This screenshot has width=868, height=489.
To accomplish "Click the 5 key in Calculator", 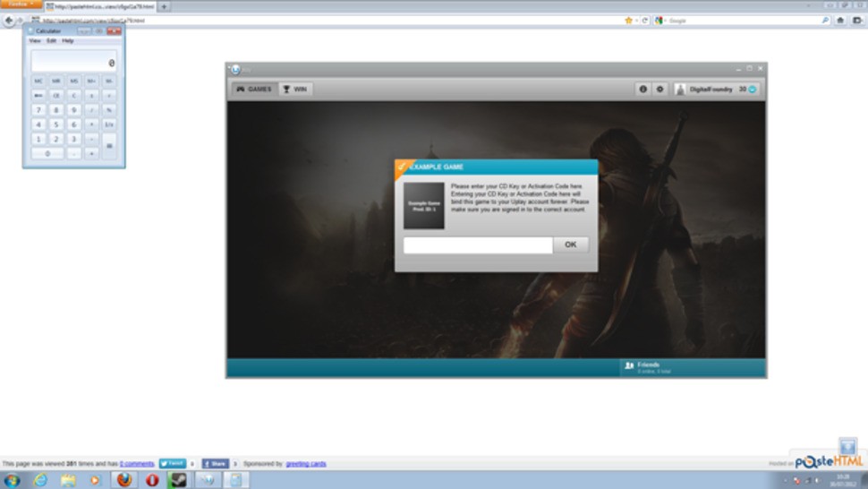I will (55, 124).
